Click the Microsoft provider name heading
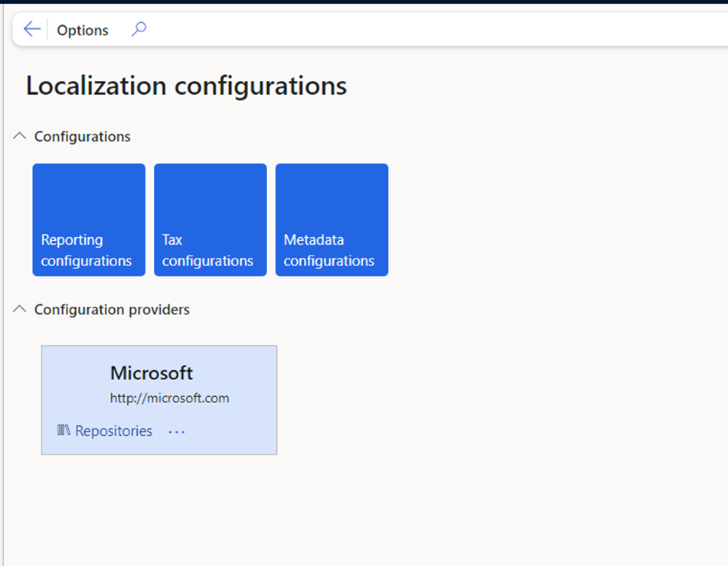 (152, 373)
